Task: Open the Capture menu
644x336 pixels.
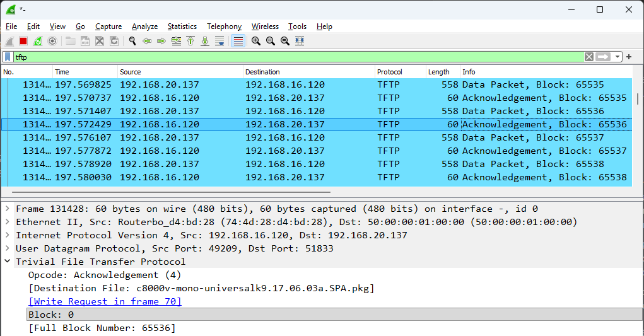Action: coord(108,26)
